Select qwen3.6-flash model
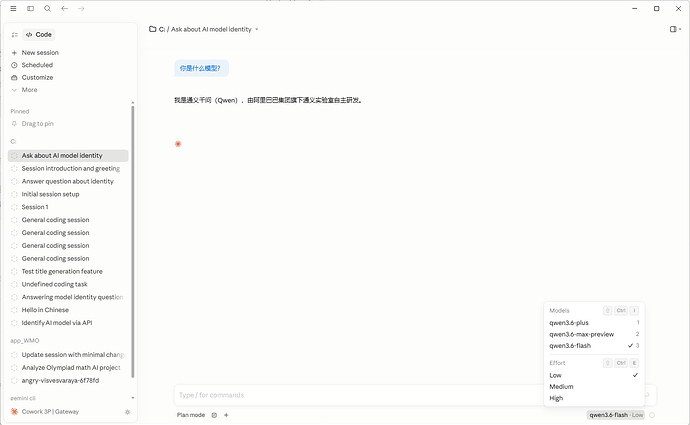This screenshot has height=425, width=690. [x=594, y=345]
